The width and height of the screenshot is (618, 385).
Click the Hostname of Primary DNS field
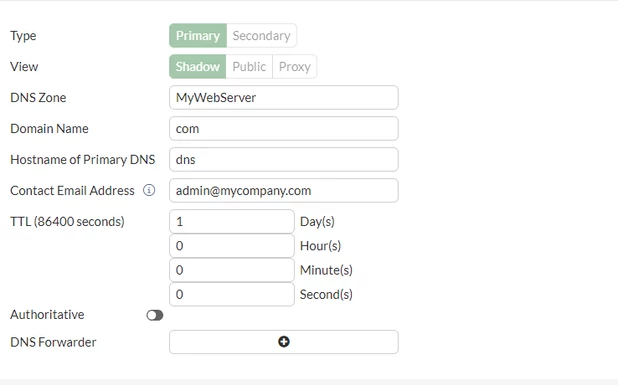tap(284, 160)
